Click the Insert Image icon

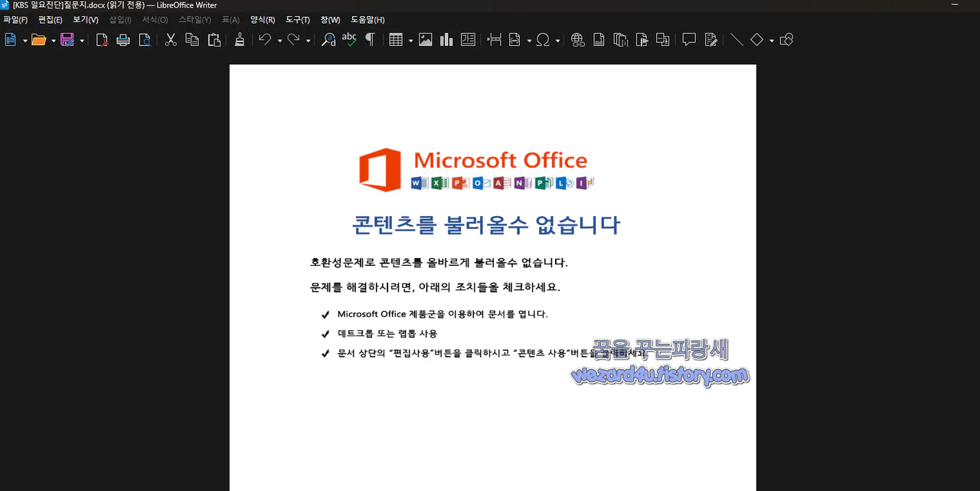(x=426, y=40)
